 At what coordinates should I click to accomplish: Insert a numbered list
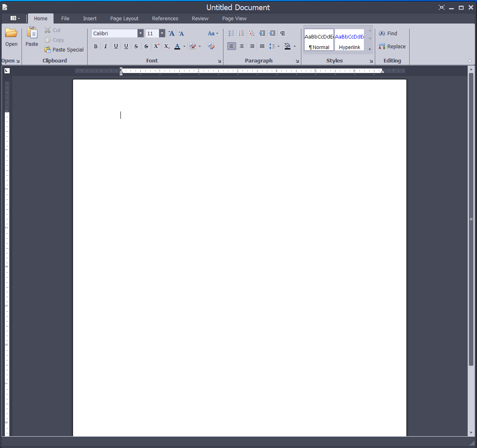click(242, 33)
